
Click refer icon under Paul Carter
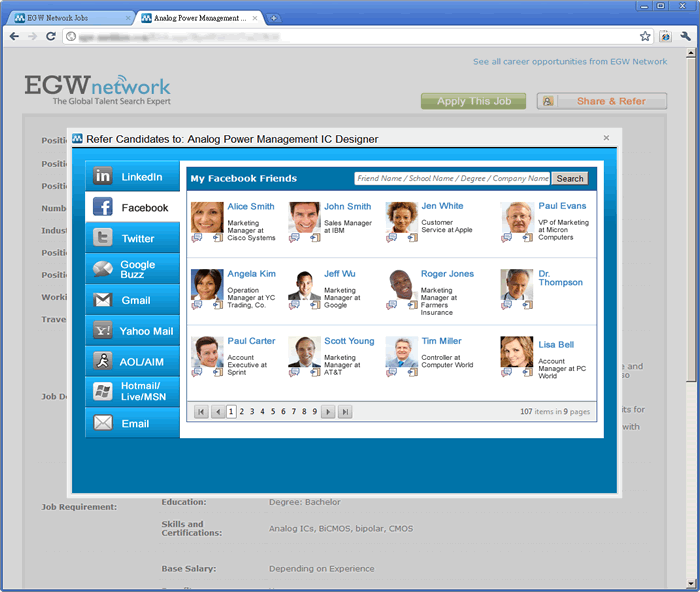218,372
